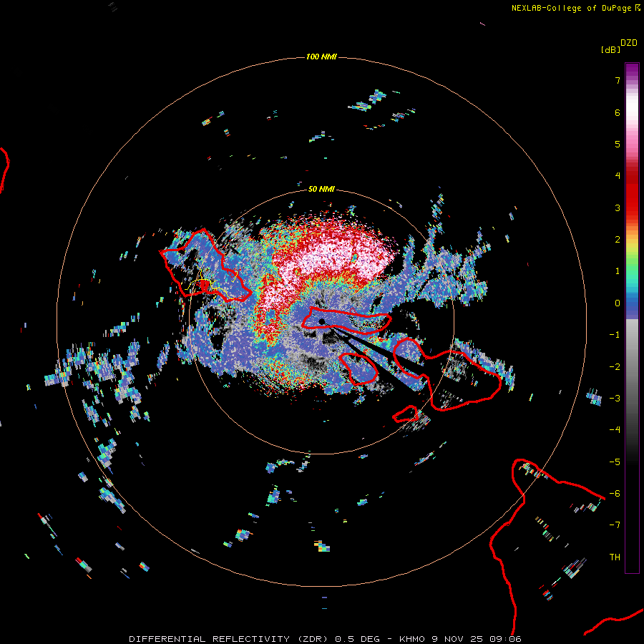Click the -2 value on the color scale
644x644 pixels.
click(x=615, y=367)
